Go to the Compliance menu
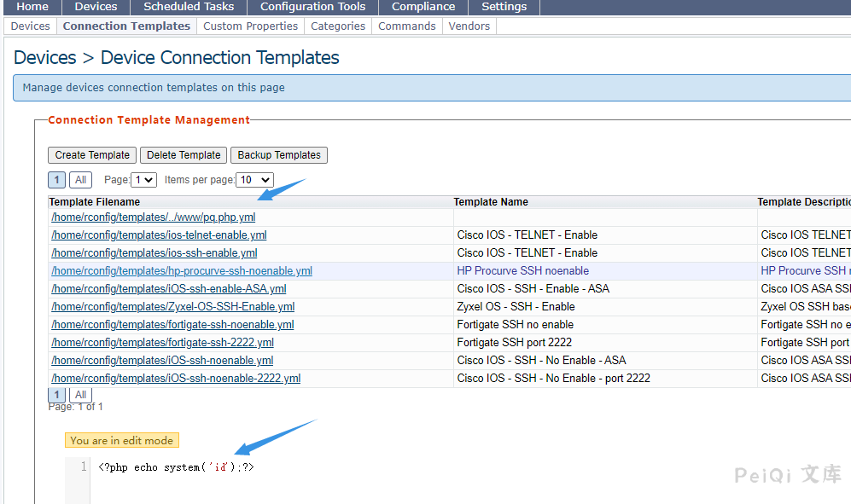Image resolution: width=851 pixels, height=504 pixels. (423, 7)
